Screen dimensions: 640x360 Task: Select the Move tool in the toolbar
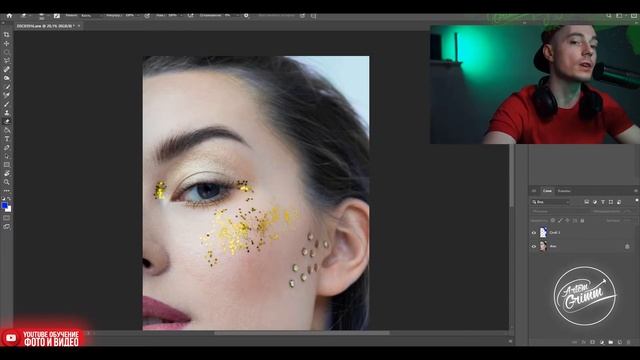click(7, 43)
